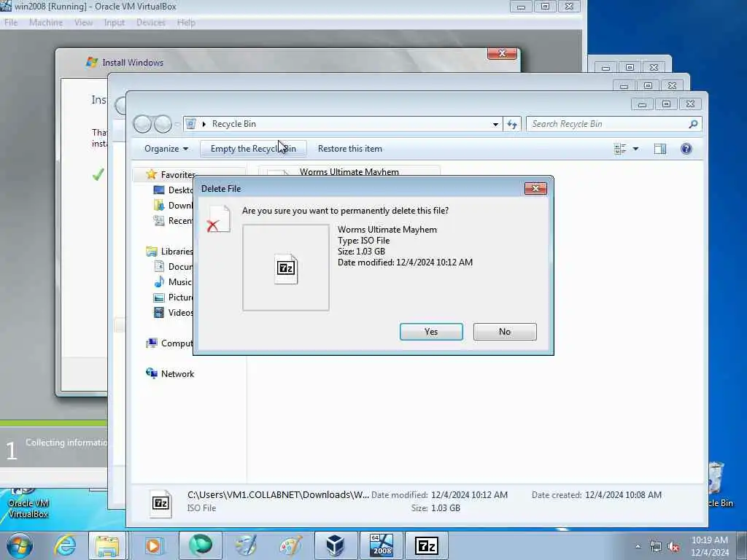
Task: Close the Delete File dialog
Action: click(x=535, y=189)
